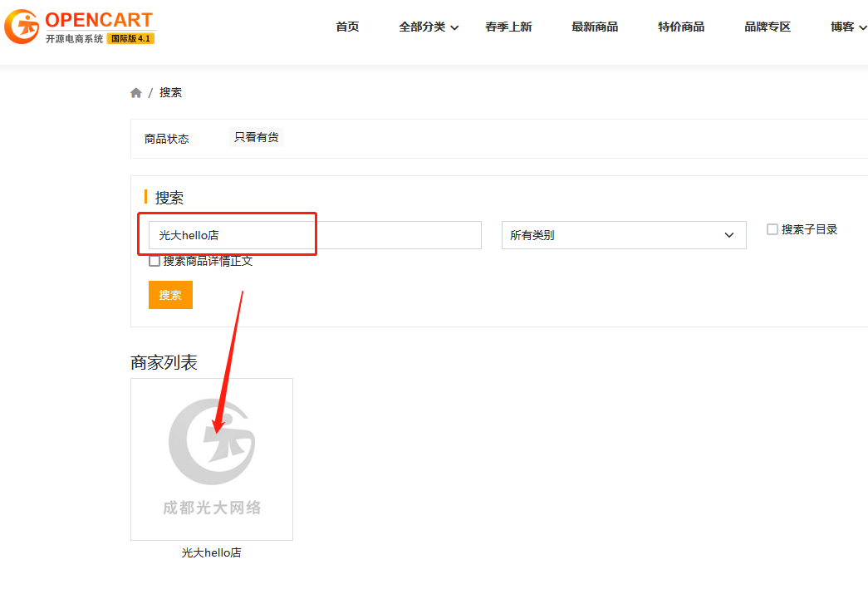Click the orange 搜索 button

coord(170,295)
